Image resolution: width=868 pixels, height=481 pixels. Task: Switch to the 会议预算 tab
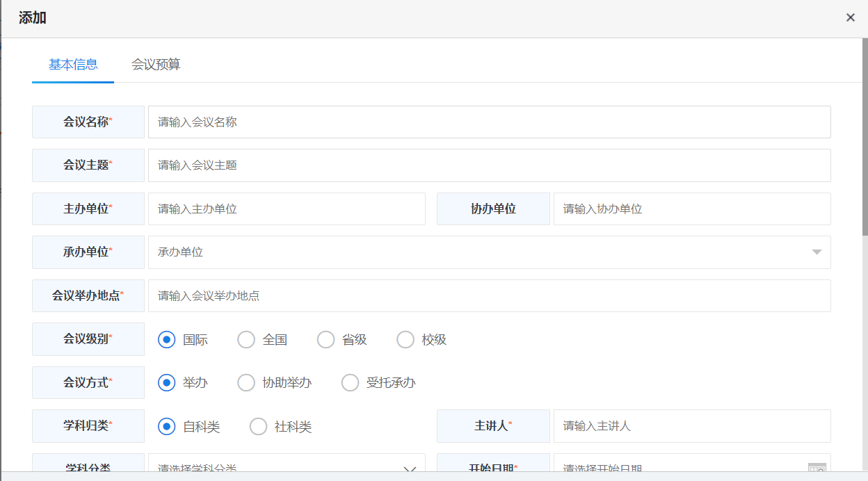156,65
